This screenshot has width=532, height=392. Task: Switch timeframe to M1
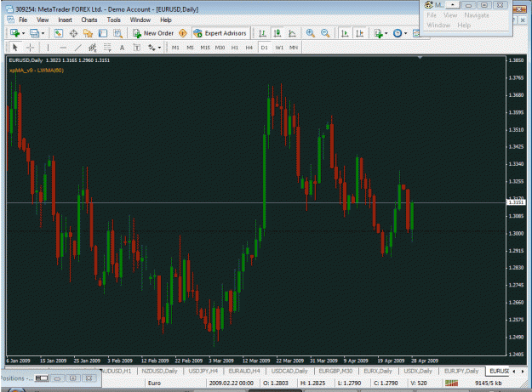[175, 48]
